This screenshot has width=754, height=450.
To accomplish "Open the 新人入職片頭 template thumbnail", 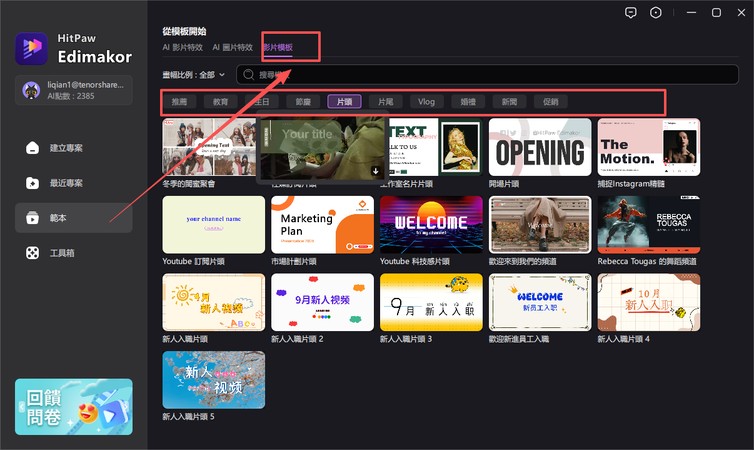I will [214, 302].
